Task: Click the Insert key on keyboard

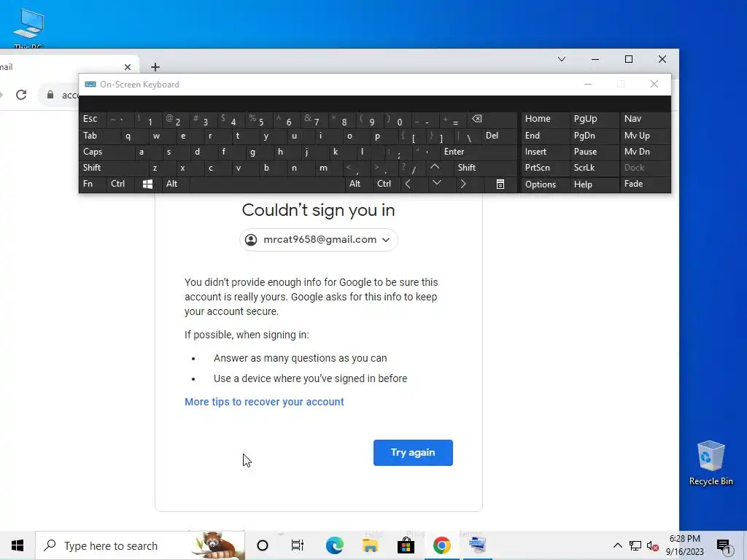Action: pyautogui.click(x=545, y=152)
